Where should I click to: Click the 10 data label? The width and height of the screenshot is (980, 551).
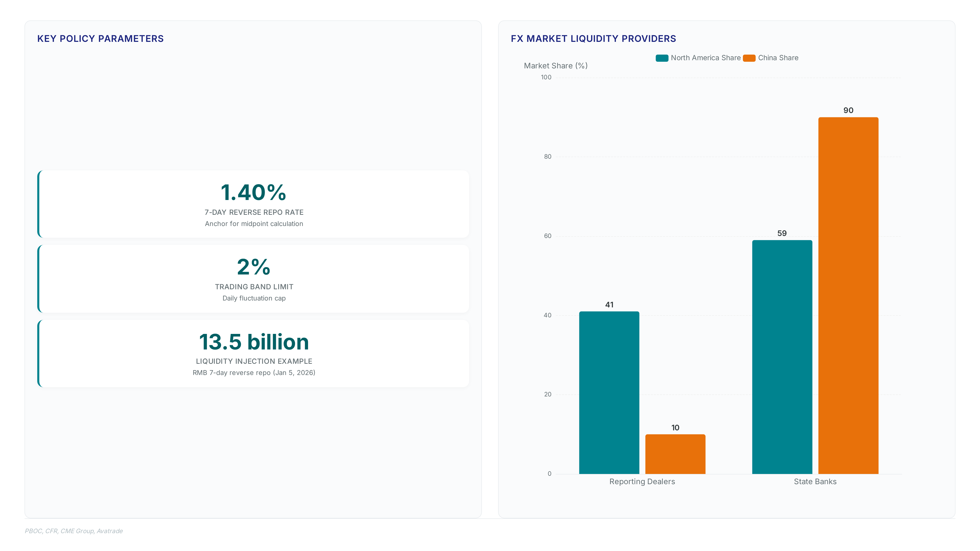pyautogui.click(x=675, y=428)
